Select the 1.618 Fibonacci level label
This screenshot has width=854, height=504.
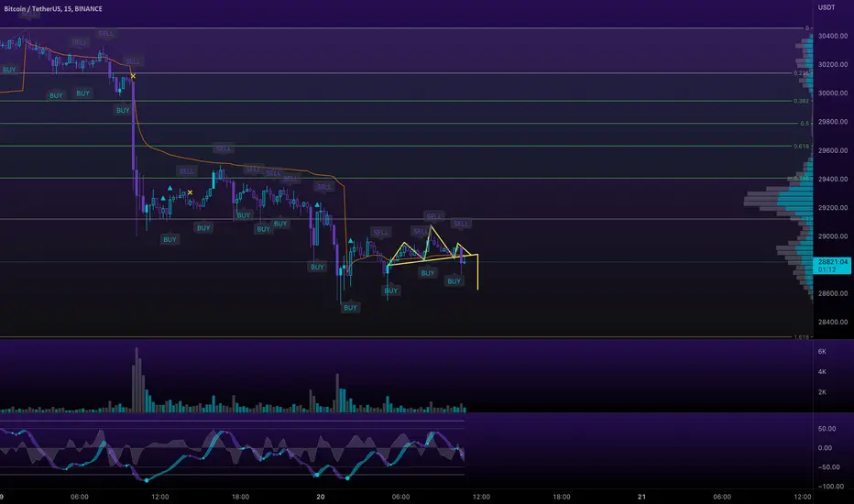[x=801, y=337]
